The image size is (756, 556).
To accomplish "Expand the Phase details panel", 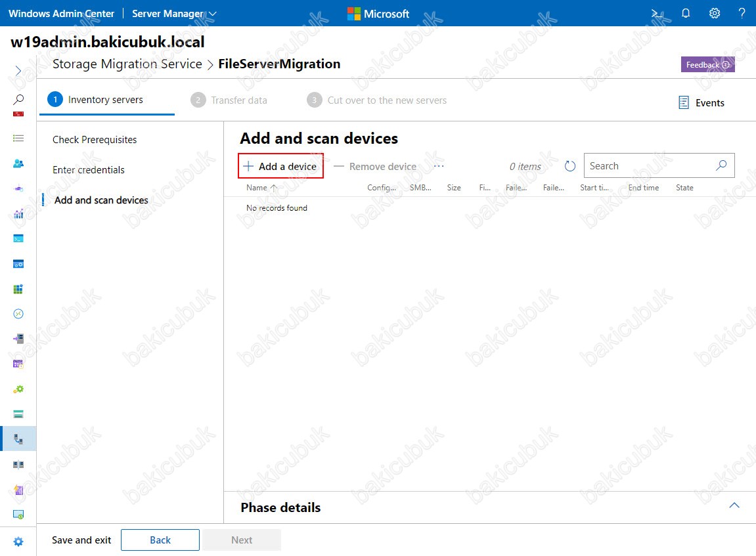I will [x=734, y=505].
